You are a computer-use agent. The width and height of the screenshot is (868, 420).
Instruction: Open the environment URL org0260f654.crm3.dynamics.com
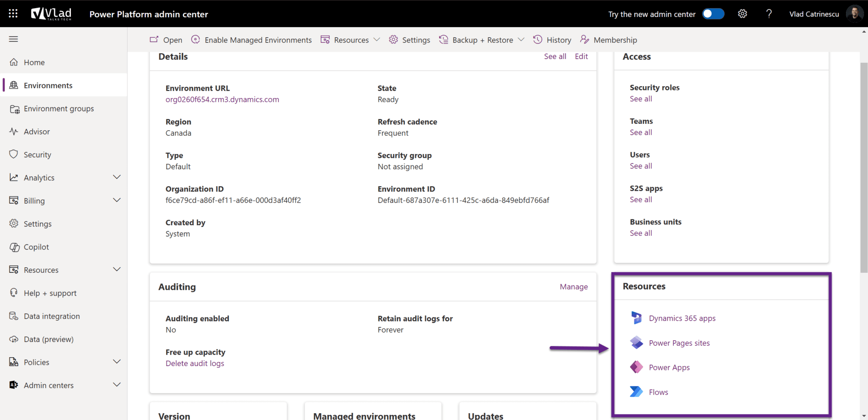[222, 99]
